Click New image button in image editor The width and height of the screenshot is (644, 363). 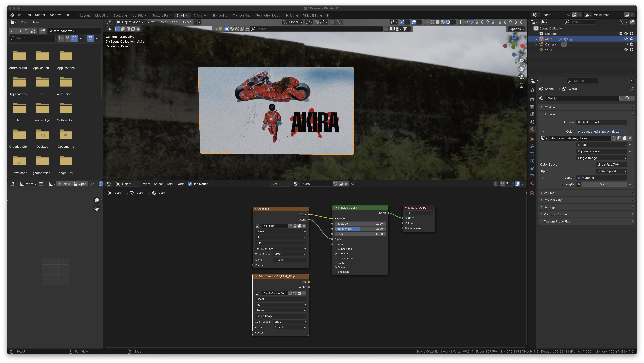coord(64,184)
